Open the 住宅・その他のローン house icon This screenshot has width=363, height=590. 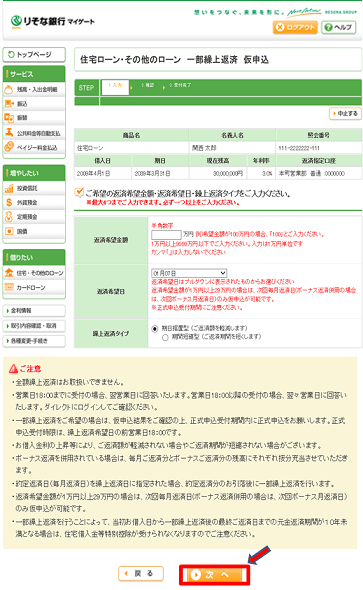[9, 273]
